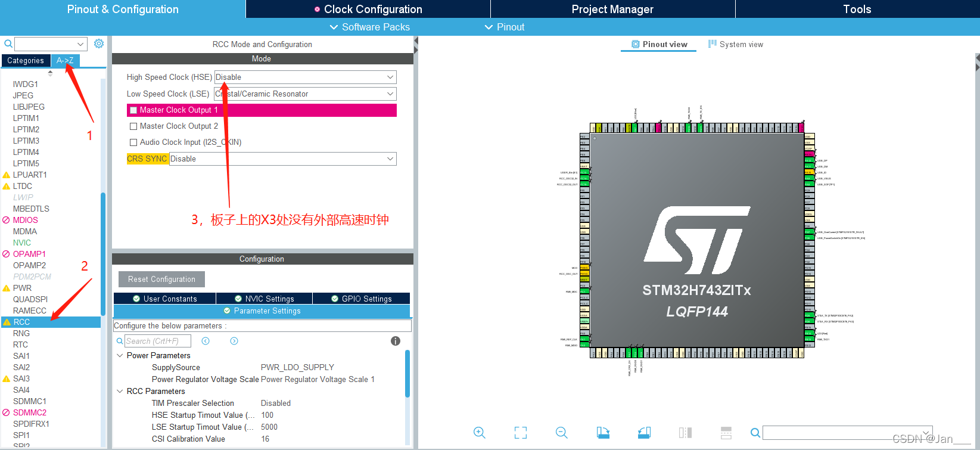The height and width of the screenshot is (450, 980).
Task: Click the Pinout view chip icon
Action: [x=636, y=44]
